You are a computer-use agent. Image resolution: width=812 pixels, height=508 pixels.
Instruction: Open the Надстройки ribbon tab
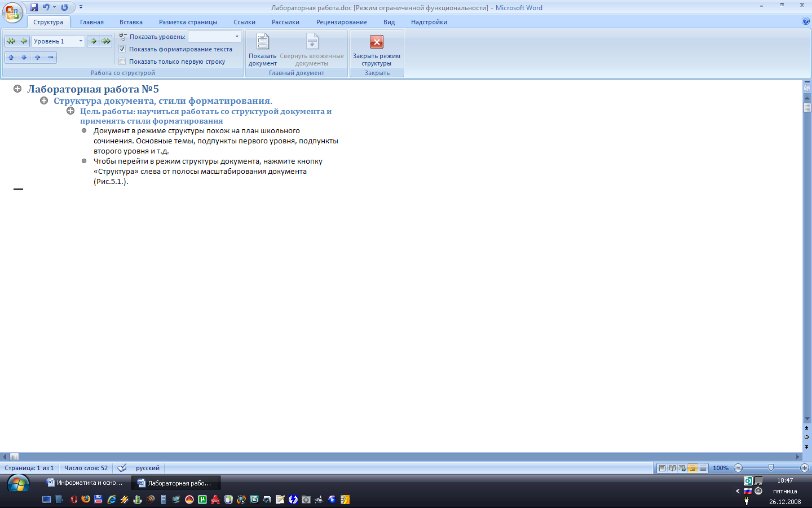(429, 22)
